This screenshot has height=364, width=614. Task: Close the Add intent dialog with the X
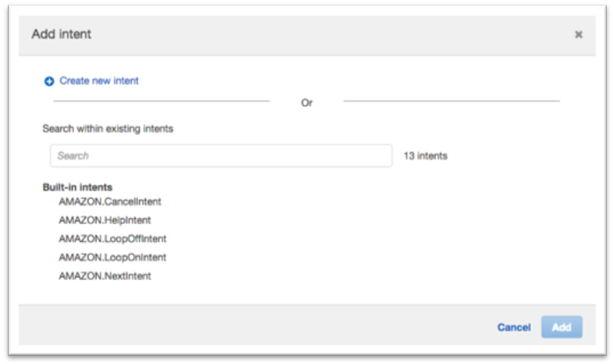tap(578, 35)
